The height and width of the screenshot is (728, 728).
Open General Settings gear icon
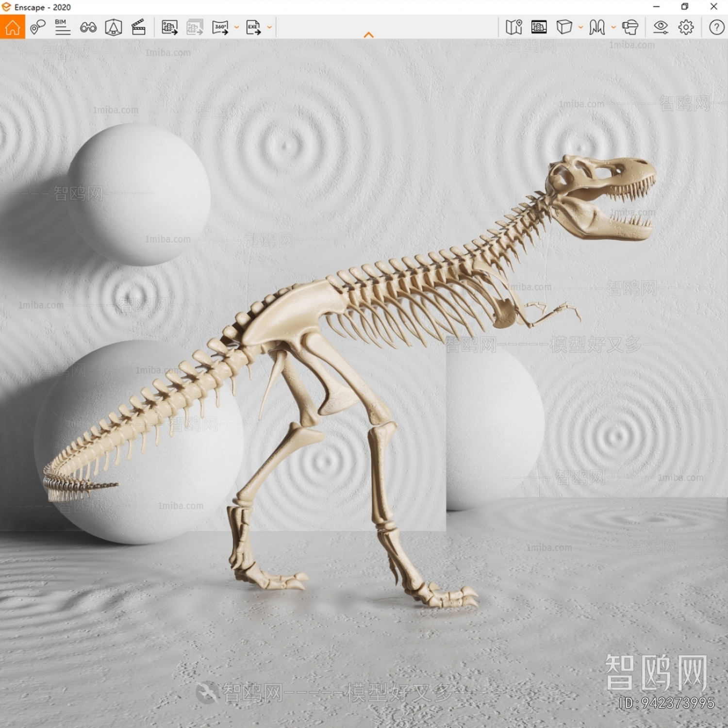point(686,27)
